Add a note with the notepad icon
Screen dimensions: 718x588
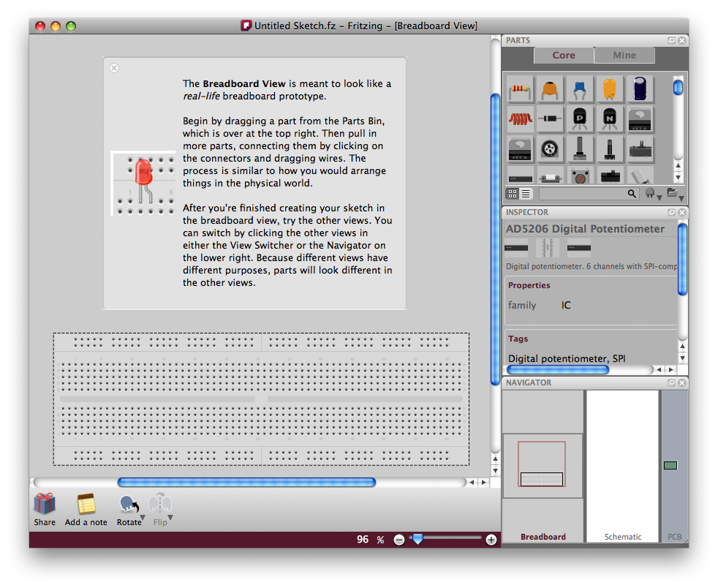86,504
